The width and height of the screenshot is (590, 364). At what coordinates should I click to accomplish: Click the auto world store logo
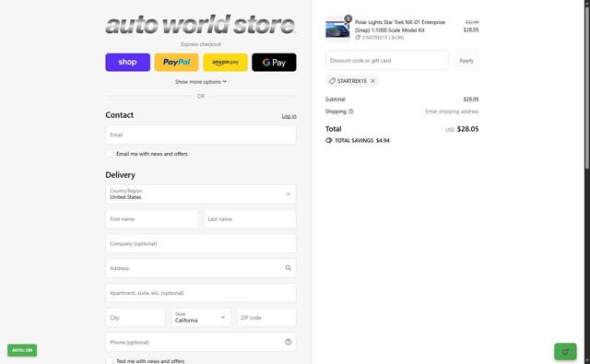(x=201, y=25)
